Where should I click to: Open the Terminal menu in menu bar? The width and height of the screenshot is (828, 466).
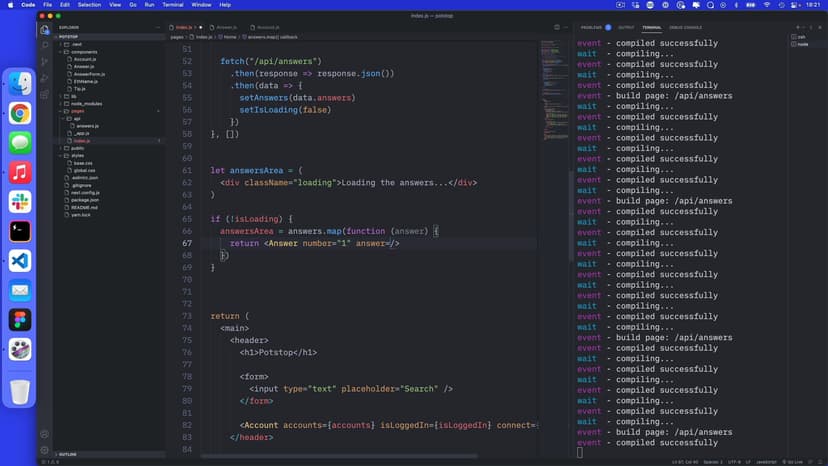coord(173,5)
